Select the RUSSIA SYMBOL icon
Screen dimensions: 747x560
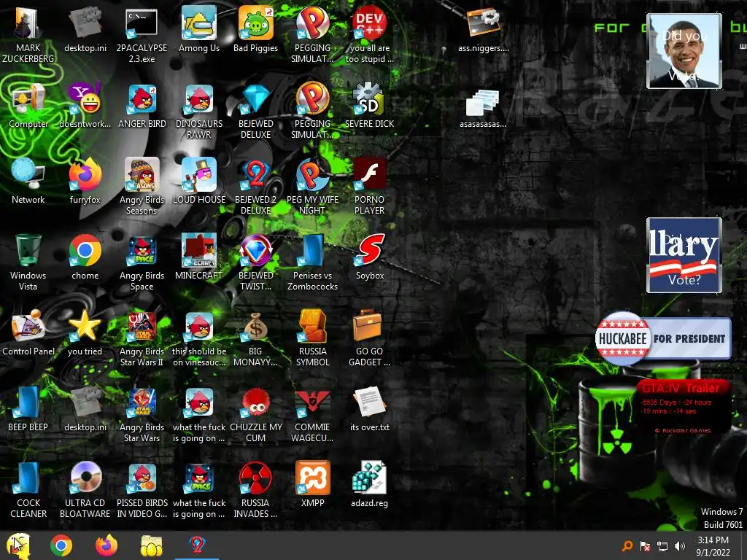point(312,338)
